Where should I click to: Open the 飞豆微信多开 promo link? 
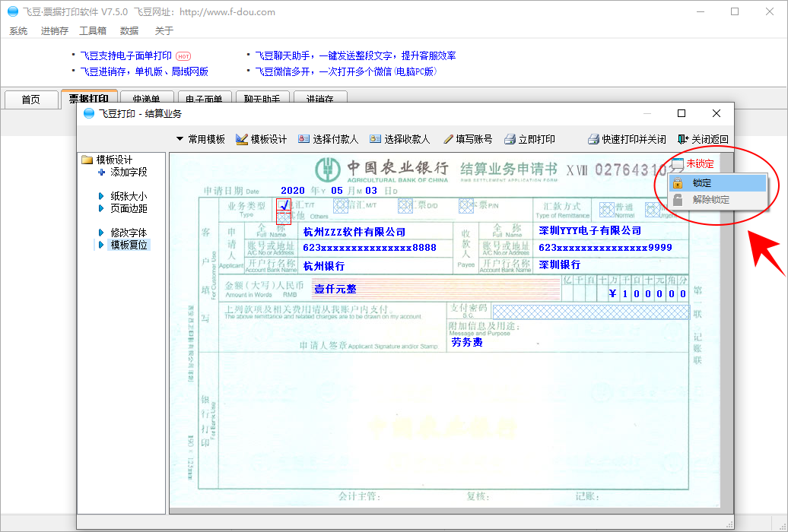click(346, 71)
